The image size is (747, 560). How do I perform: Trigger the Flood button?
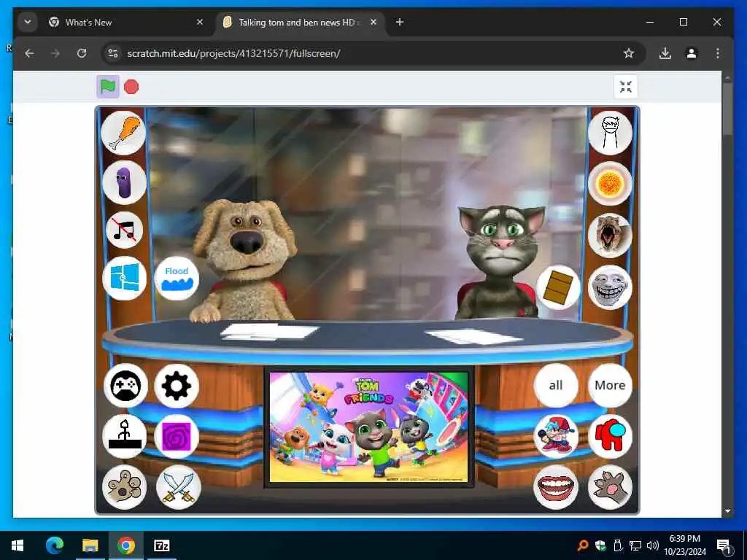pos(177,279)
